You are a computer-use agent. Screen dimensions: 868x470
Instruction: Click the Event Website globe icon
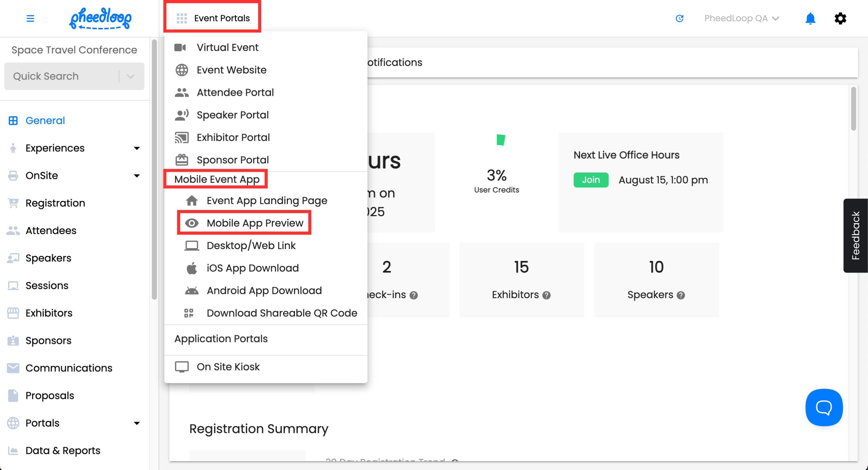click(182, 70)
